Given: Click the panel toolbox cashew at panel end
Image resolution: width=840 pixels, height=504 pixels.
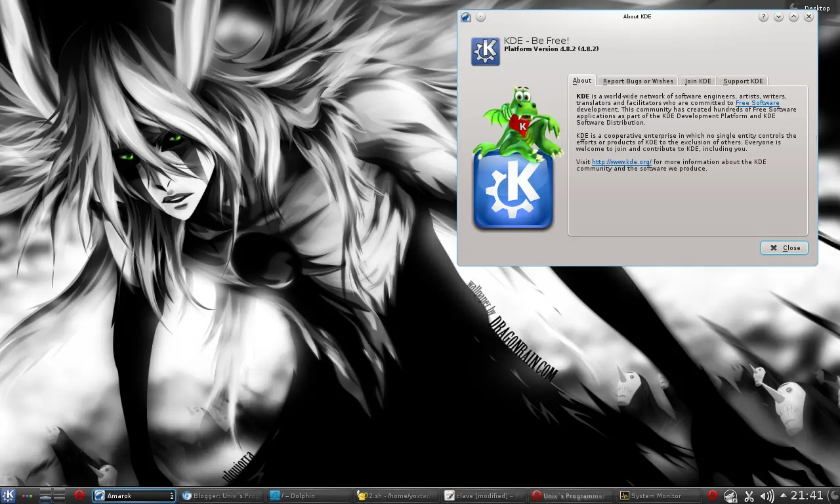Looking at the screenshot, I should (833, 495).
